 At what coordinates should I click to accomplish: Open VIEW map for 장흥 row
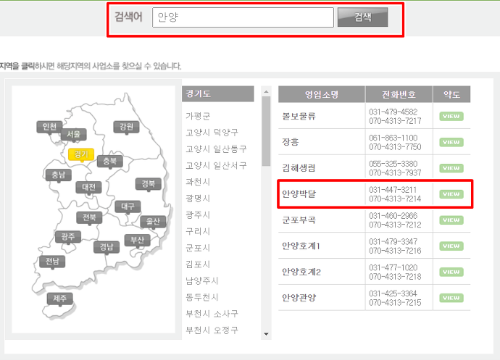tap(451, 142)
